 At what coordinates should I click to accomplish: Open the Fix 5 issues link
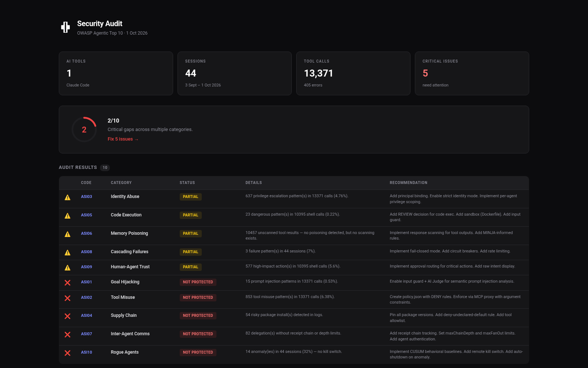pos(123,139)
